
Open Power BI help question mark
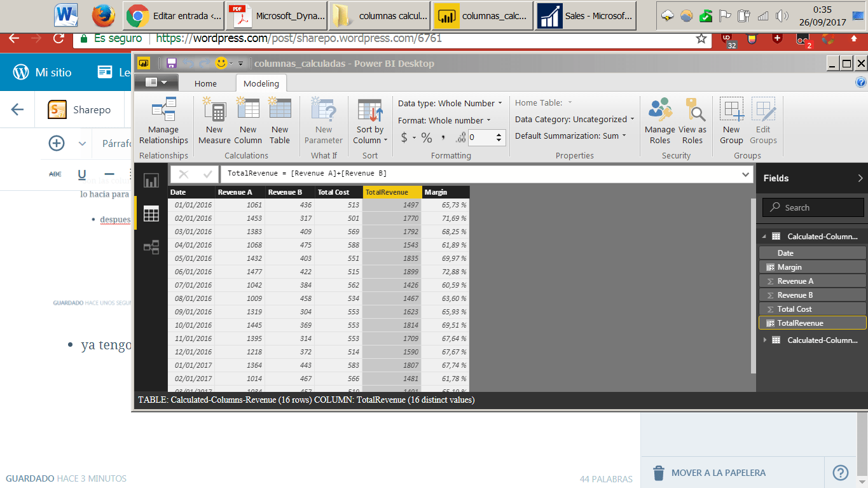click(861, 82)
